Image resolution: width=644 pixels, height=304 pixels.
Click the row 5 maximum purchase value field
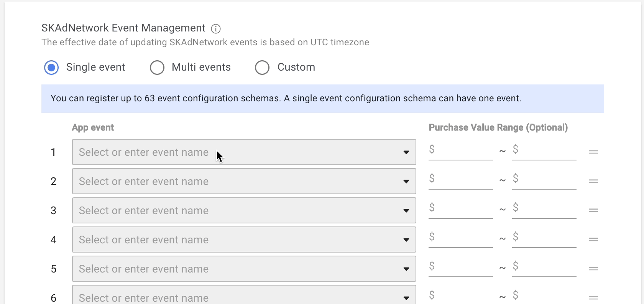coord(544,267)
